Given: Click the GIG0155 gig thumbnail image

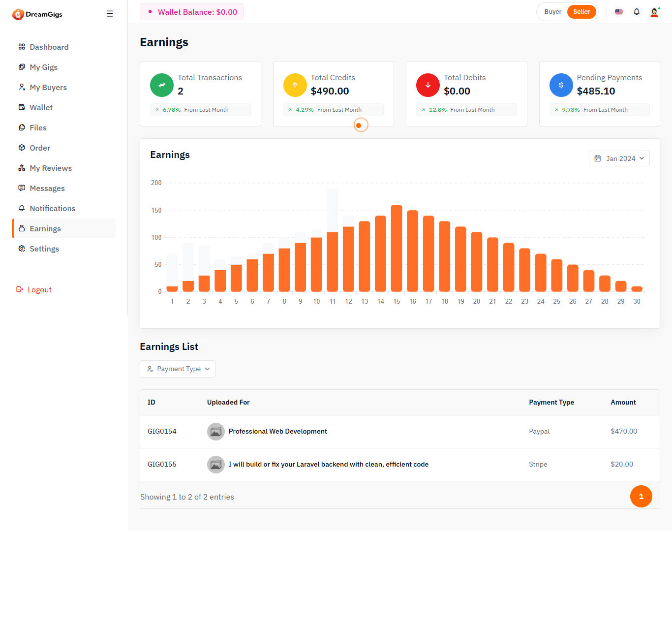Looking at the screenshot, I should pos(215,465).
